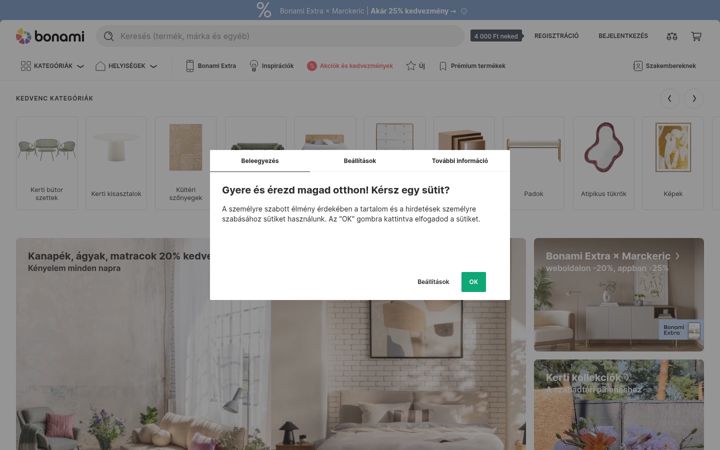Switch to the Beállítások tab

click(360, 161)
